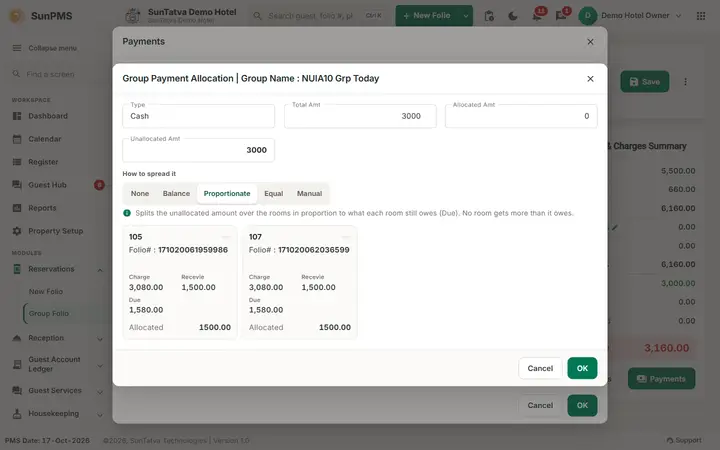The image size is (720, 450).
Task: Open notifications bell icon
Action: (537, 16)
